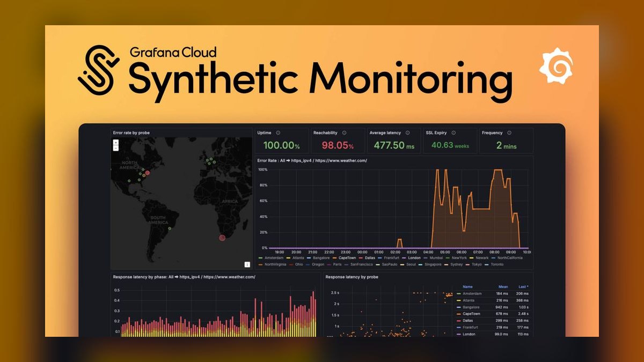Click the red Cape Town probe marker
Image resolution: width=644 pixels, height=362 pixels.
click(x=222, y=238)
